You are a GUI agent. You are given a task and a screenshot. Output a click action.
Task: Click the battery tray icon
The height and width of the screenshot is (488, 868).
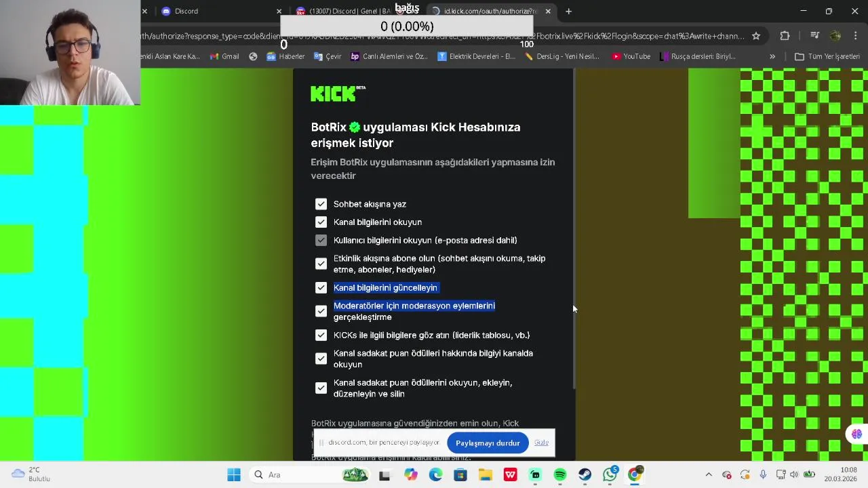[x=810, y=474]
